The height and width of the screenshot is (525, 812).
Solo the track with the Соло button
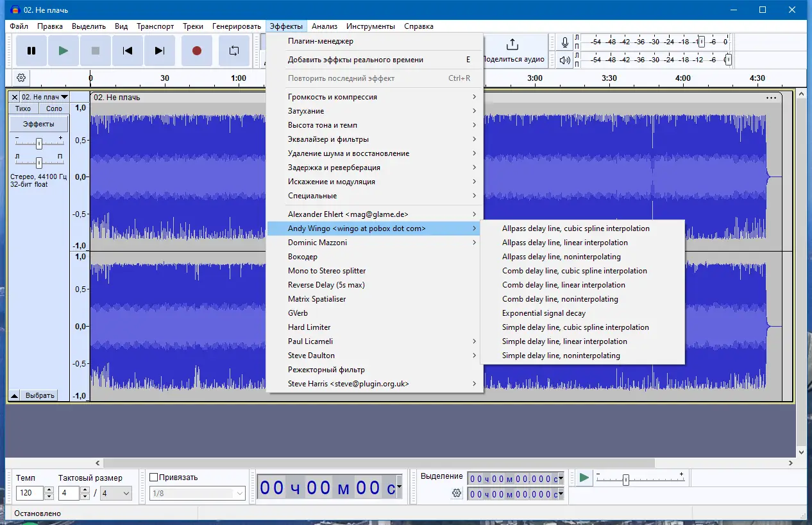[54, 108]
